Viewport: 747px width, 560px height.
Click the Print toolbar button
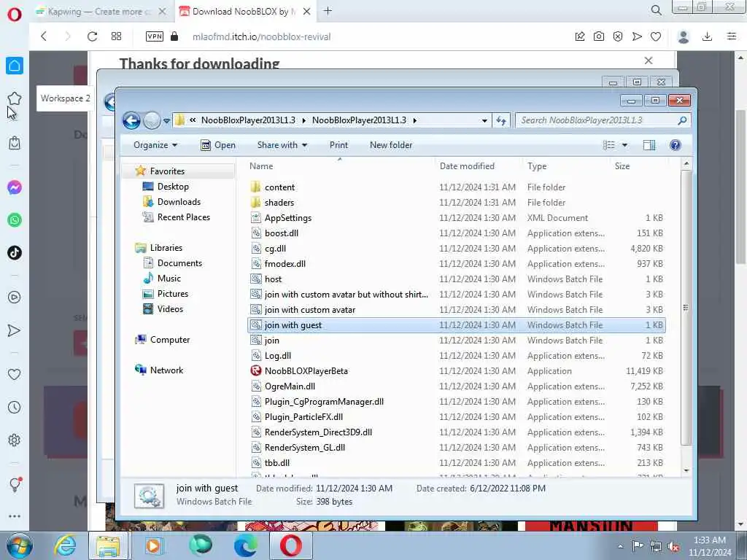(x=338, y=145)
